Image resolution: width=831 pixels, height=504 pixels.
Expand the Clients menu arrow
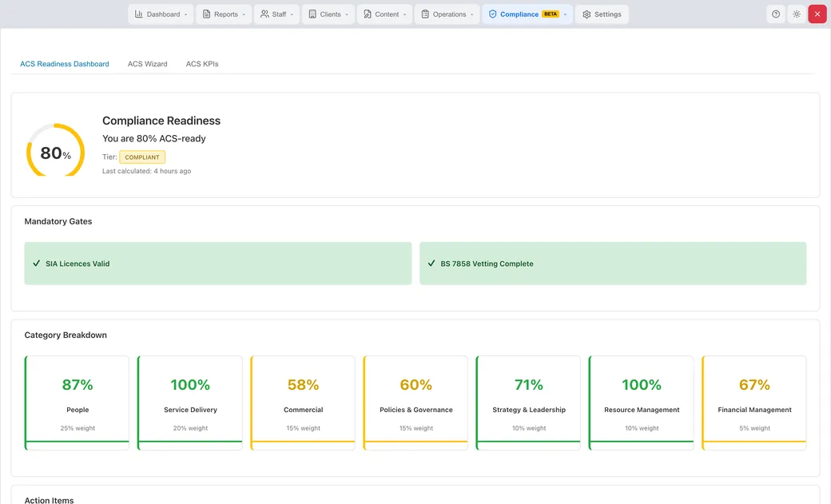347,15
